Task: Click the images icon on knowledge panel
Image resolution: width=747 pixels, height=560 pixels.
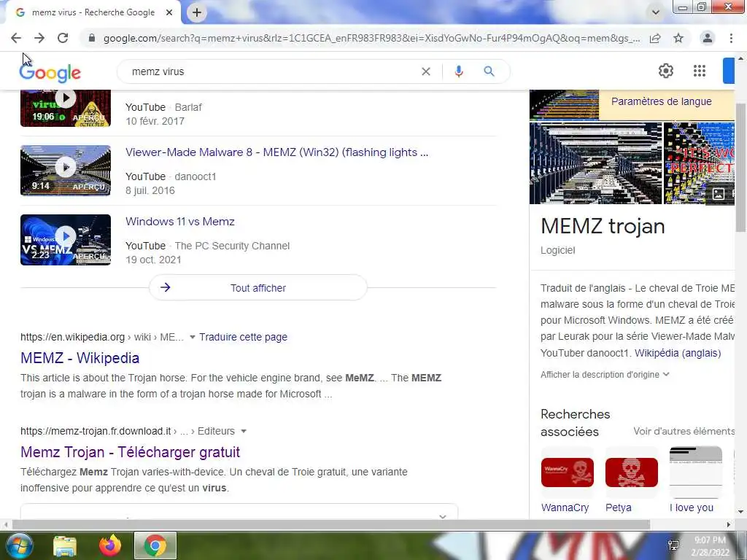Action: (x=718, y=193)
